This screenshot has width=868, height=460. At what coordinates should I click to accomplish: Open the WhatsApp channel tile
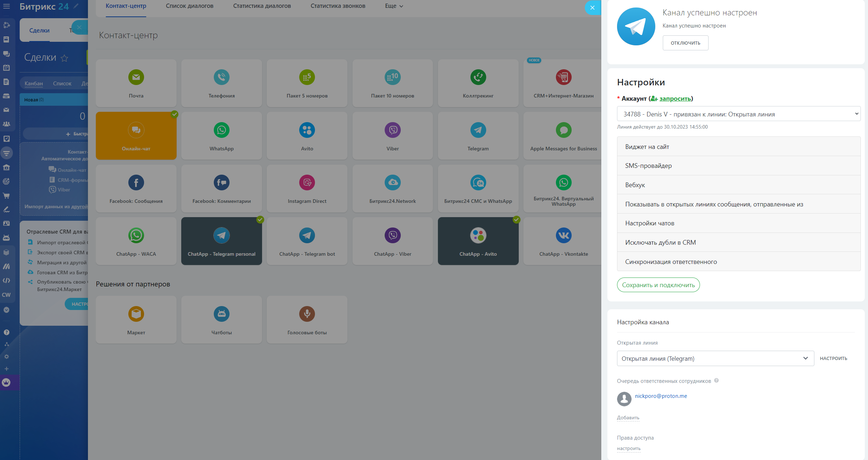click(x=221, y=136)
